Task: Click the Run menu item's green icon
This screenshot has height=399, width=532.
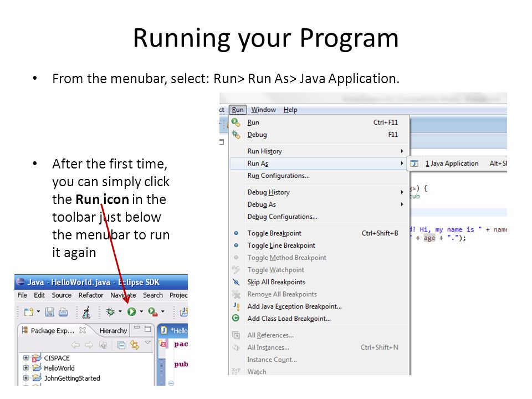Action: (x=236, y=122)
